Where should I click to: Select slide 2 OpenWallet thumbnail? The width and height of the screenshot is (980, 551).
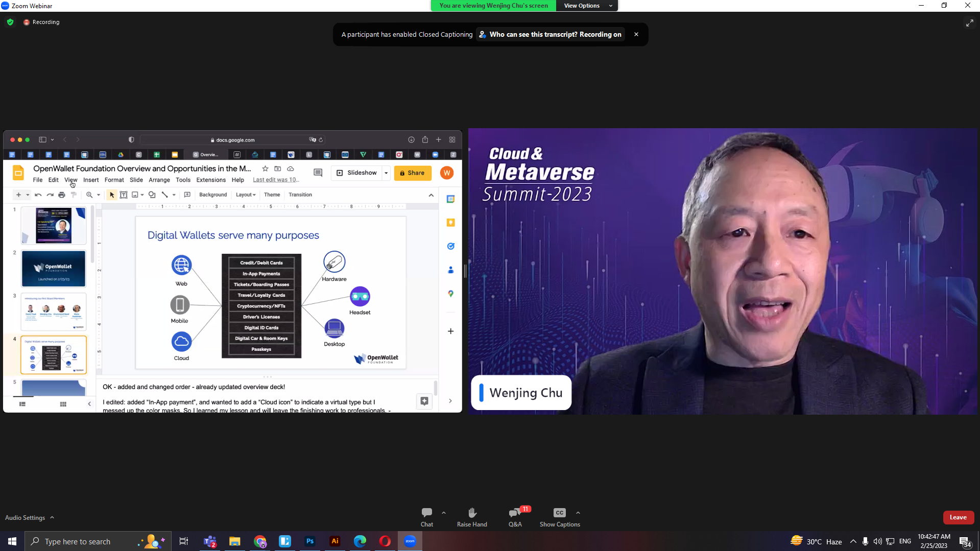54,269
